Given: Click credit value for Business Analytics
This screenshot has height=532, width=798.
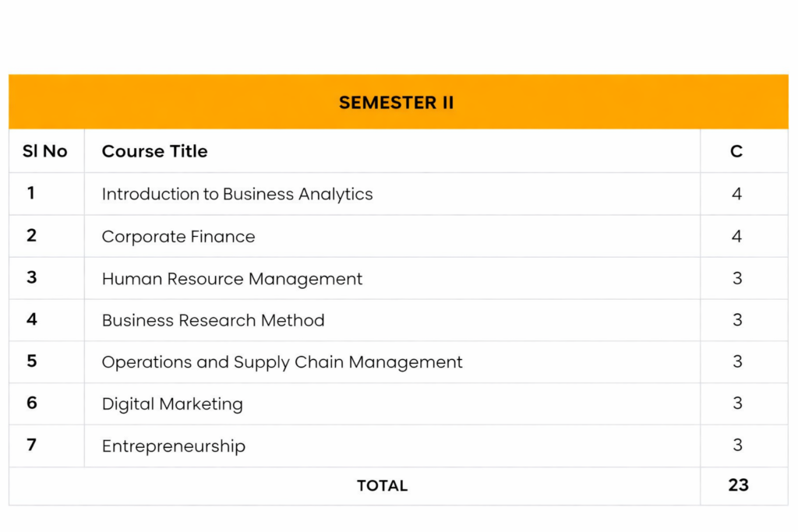Looking at the screenshot, I should point(736,194).
